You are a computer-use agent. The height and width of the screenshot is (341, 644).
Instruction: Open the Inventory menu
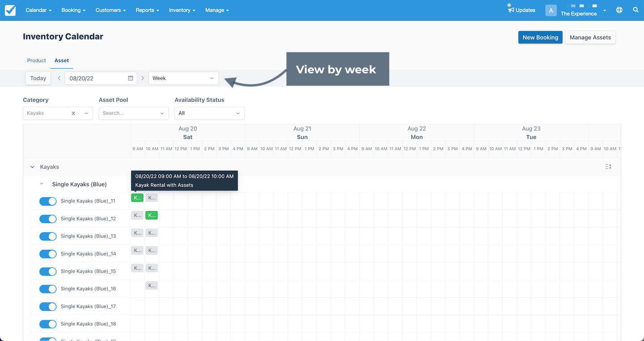pyautogui.click(x=182, y=10)
